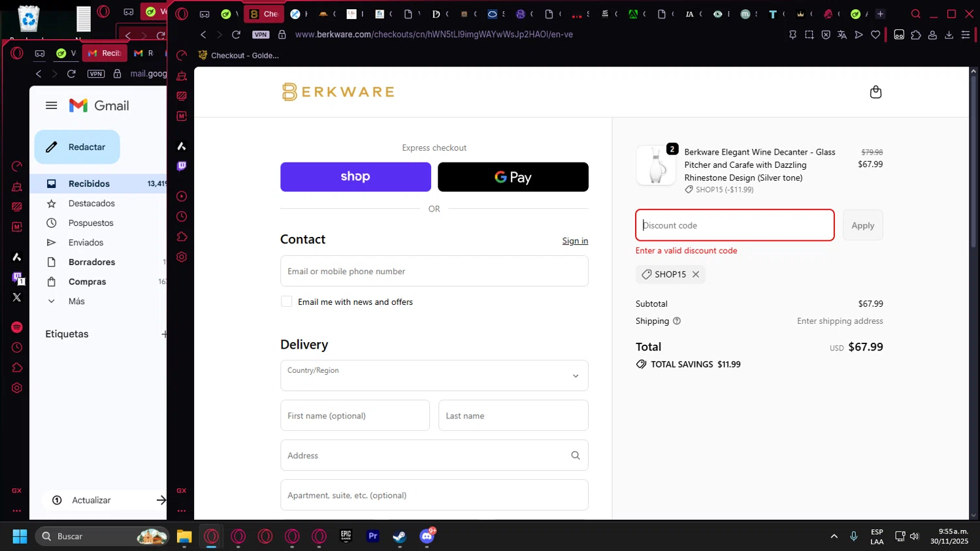Image resolution: width=980 pixels, height=551 pixels.
Task: Open the Checkout - Golde... bookmark
Action: click(x=238, y=55)
